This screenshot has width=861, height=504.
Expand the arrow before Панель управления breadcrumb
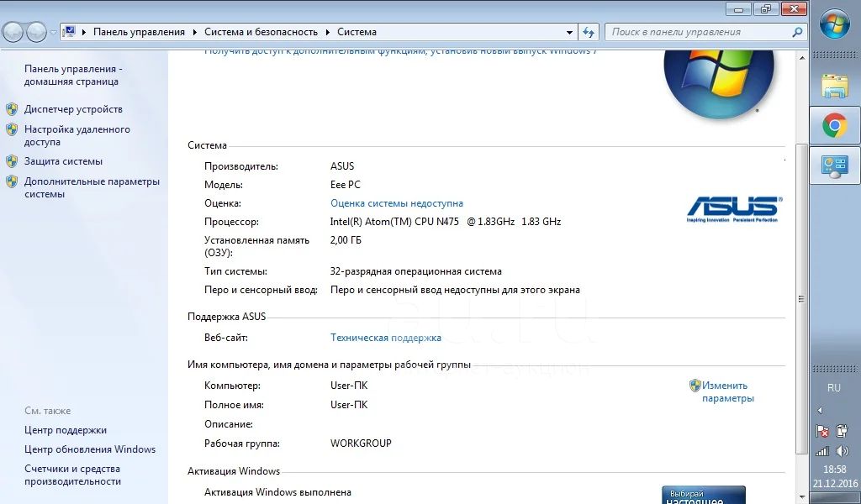click(x=84, y=33)
